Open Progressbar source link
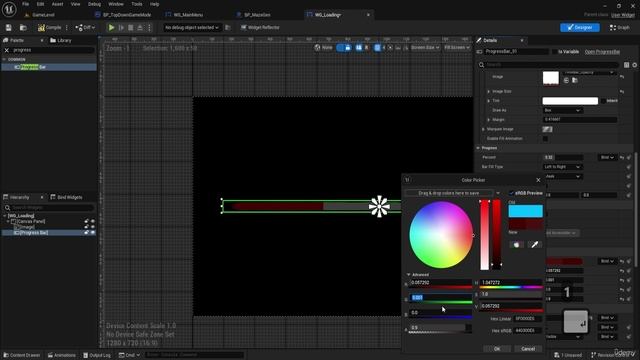The height and width of the screenshot is (360, 640). [x=602, y=52]
